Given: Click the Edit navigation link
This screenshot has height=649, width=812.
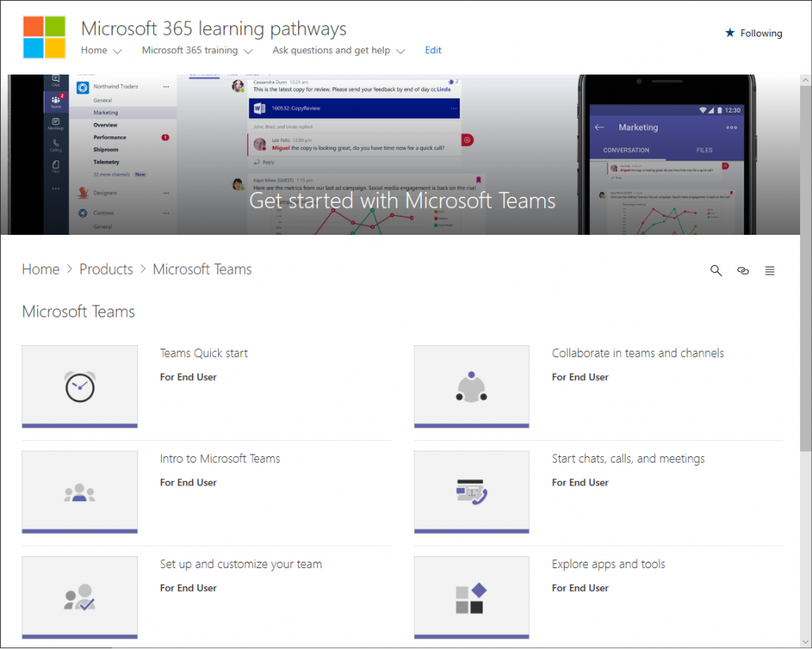Looking at the screenshot, I should click(x=433, y=50).
